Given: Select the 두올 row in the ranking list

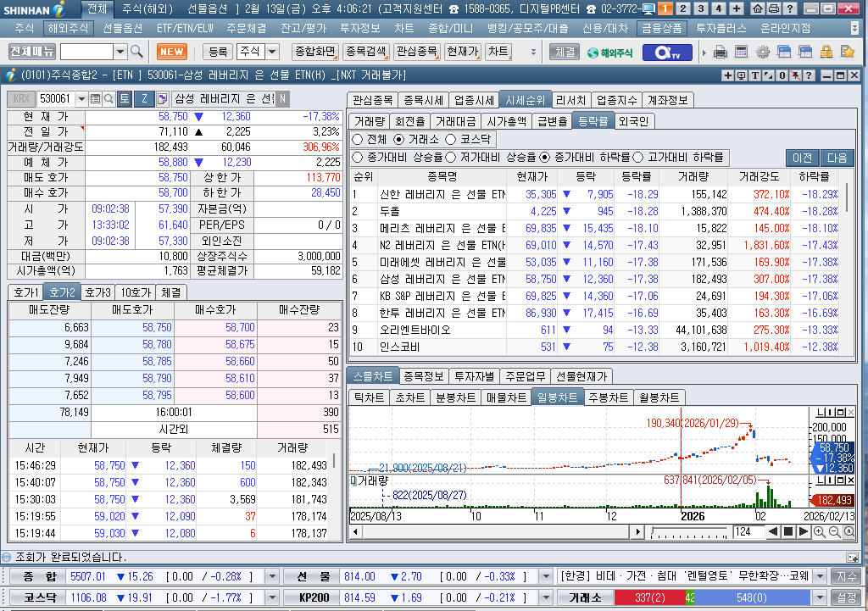Looking at the screenshot, I should (594, 211).
